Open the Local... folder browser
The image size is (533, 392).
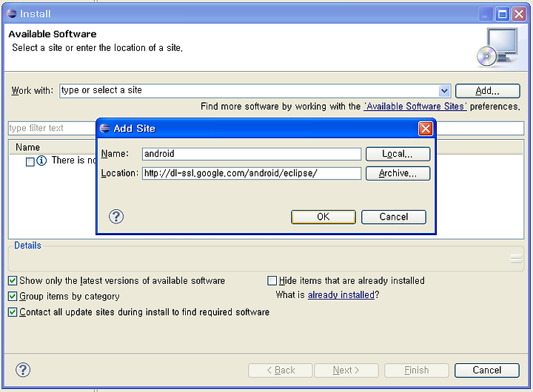[x=398, y=154]
